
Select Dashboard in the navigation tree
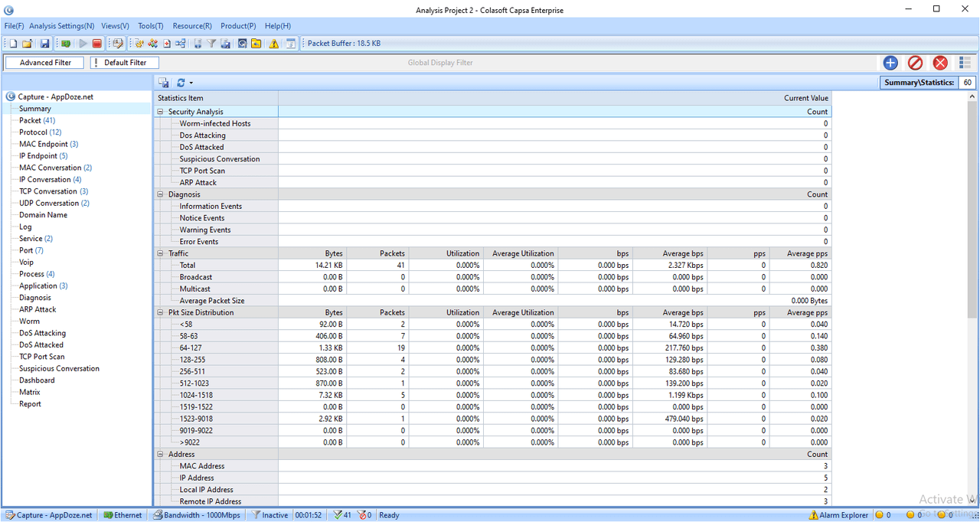tap(37, 380)
